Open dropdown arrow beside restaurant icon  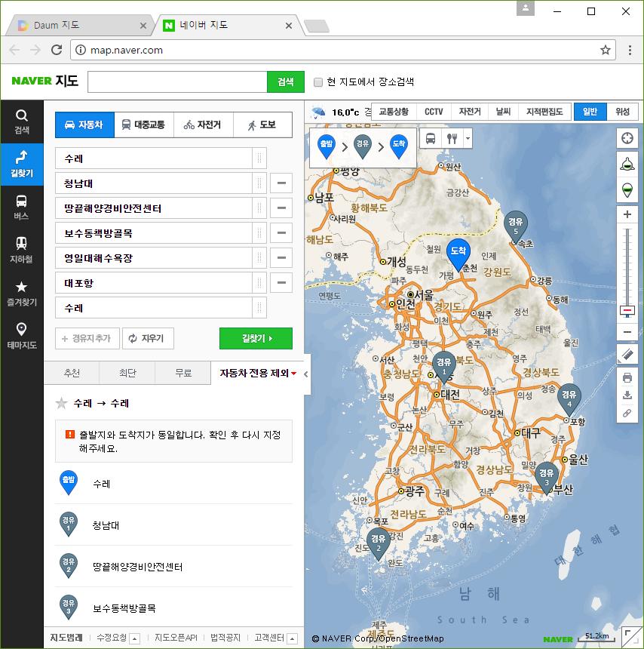[x=468, y=139]
